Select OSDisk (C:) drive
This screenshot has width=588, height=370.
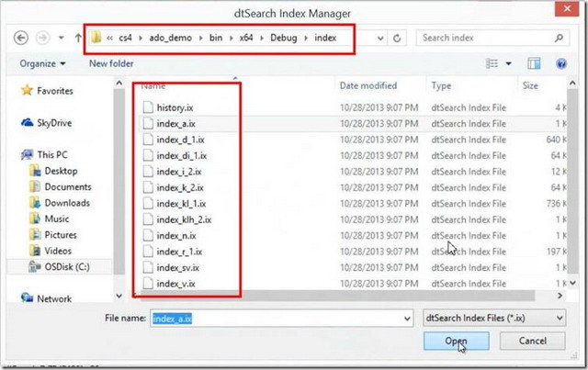[59, 267]
